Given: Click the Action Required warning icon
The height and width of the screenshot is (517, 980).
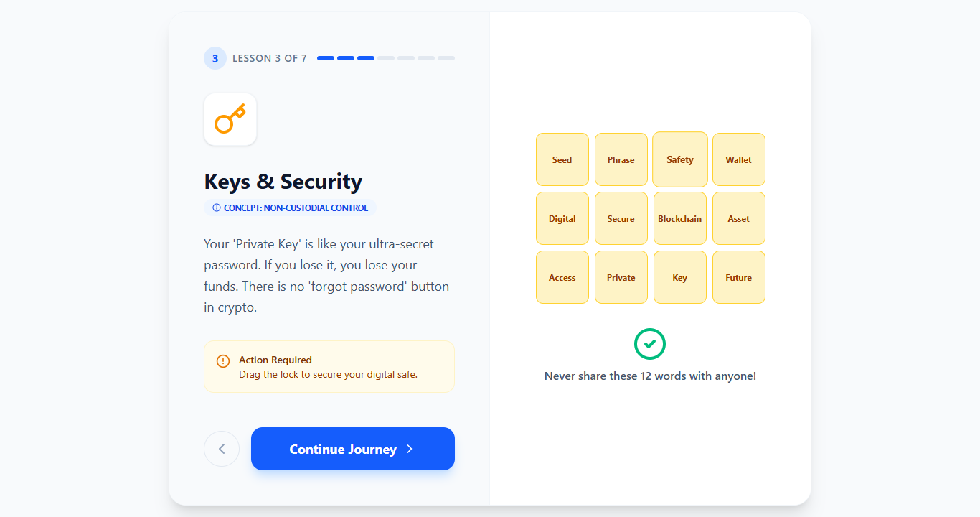Looking at the screenshot, I should [223, 361].
